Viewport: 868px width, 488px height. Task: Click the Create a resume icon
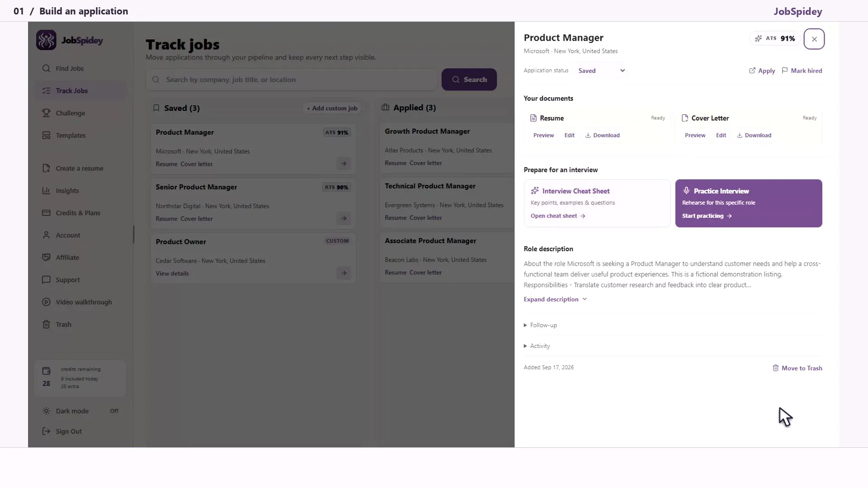(46, 168)
